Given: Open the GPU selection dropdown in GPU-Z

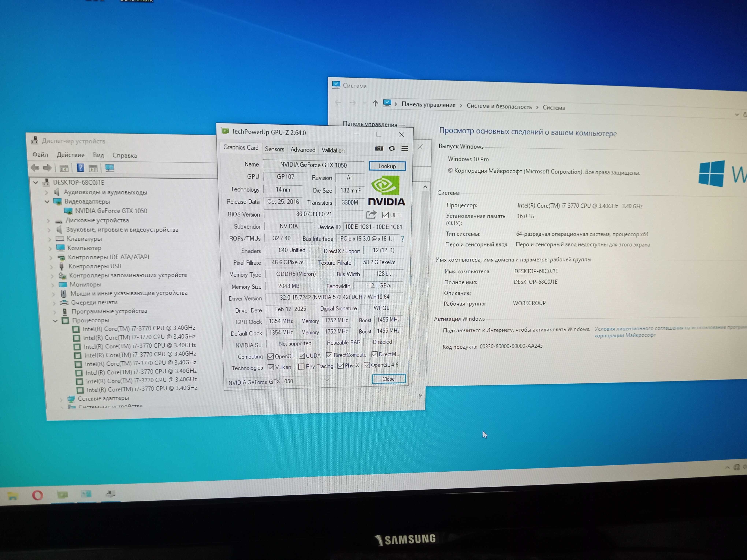Looking at the screenshot, I should point(279,381).
